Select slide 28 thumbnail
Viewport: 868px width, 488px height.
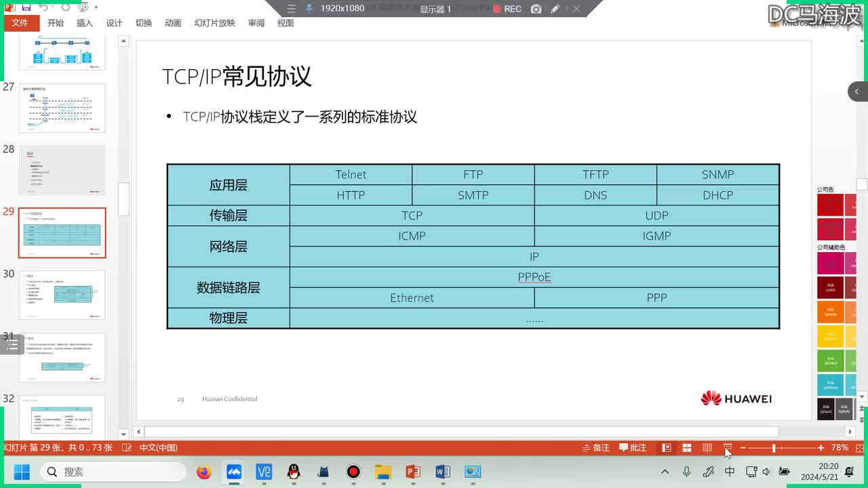[x=62, y=171]
